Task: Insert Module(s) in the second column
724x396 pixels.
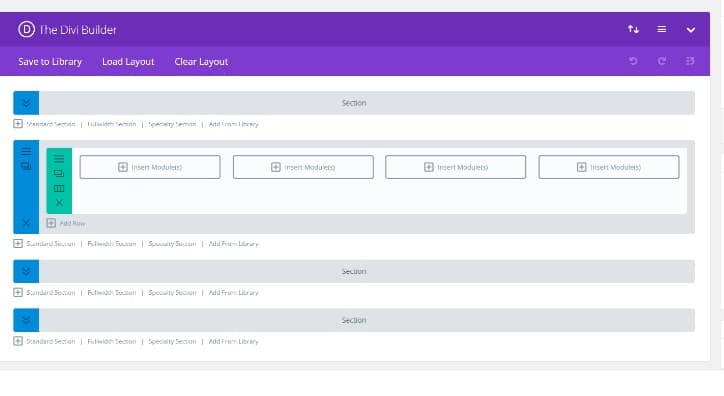Action: click(303, 167)
